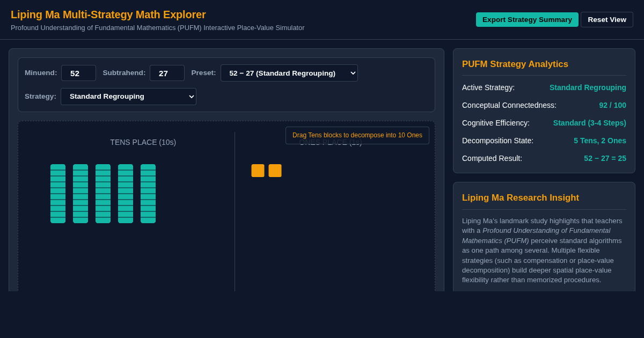Image resolution: width=644 pixels, height=338 pixels.
Task: Click the first orange ones block
Action: [x=258, y=171]
